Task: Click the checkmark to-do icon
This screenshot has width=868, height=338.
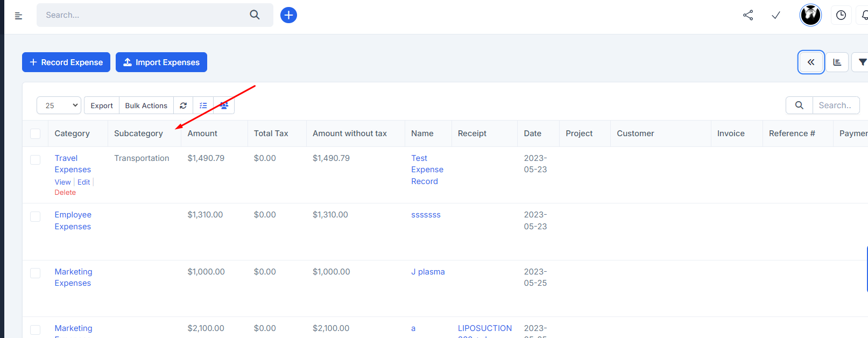Action: pyautogui.click(x=776, y=15)
